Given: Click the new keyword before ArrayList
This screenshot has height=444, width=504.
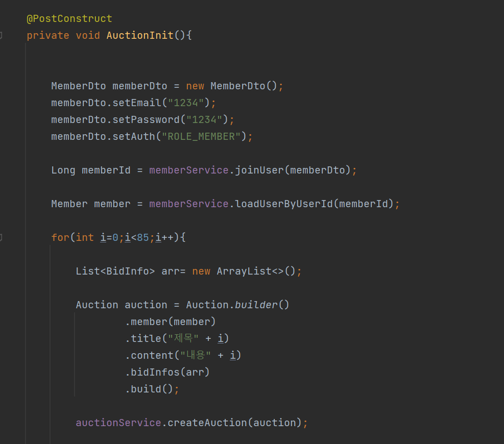Looking at the screenshot, I should tap(201, 271).
